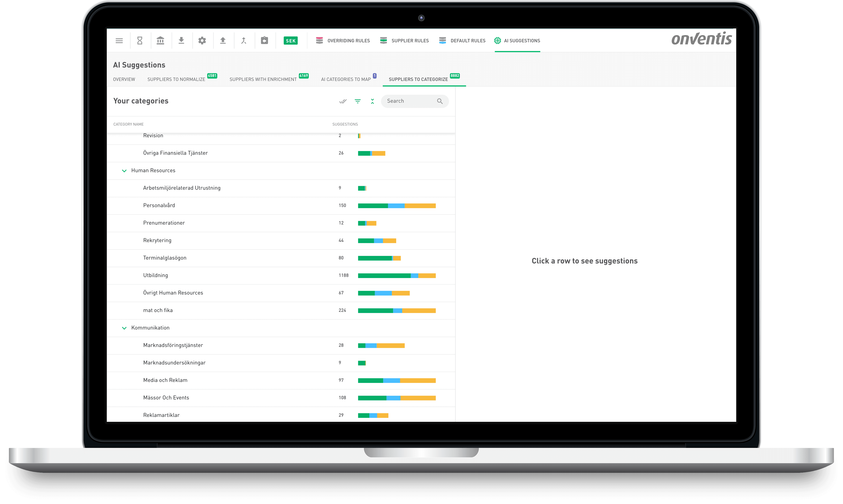The image size is (843, 504).
Task: Collapse the Human Resources category group
Action: coord(124,171)
